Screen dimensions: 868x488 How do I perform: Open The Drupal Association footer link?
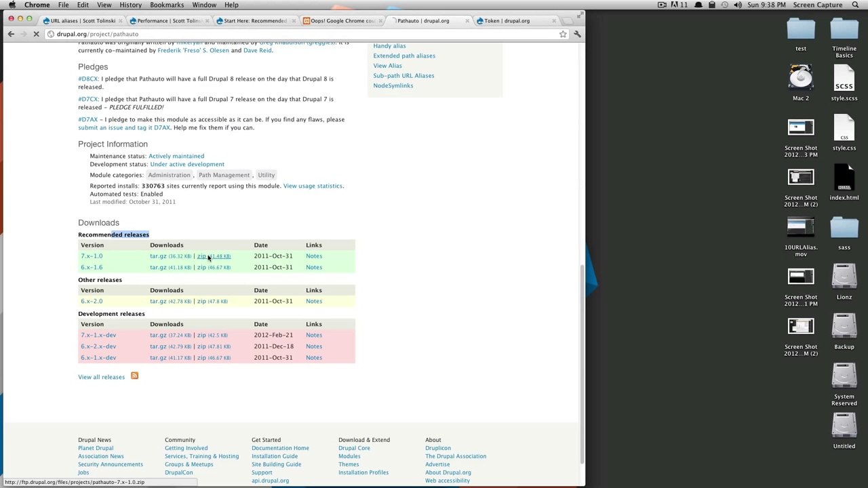click(456, 456)
